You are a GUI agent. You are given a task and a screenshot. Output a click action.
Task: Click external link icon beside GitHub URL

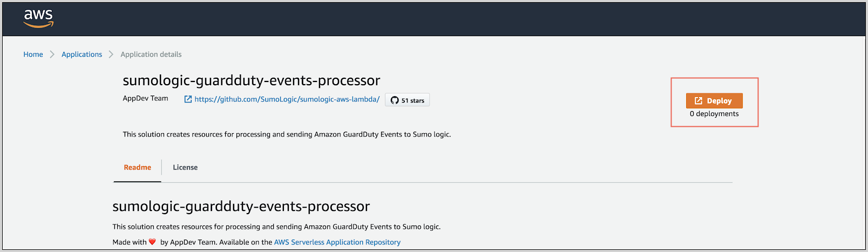pyautogui.click(x=188, y=99)
